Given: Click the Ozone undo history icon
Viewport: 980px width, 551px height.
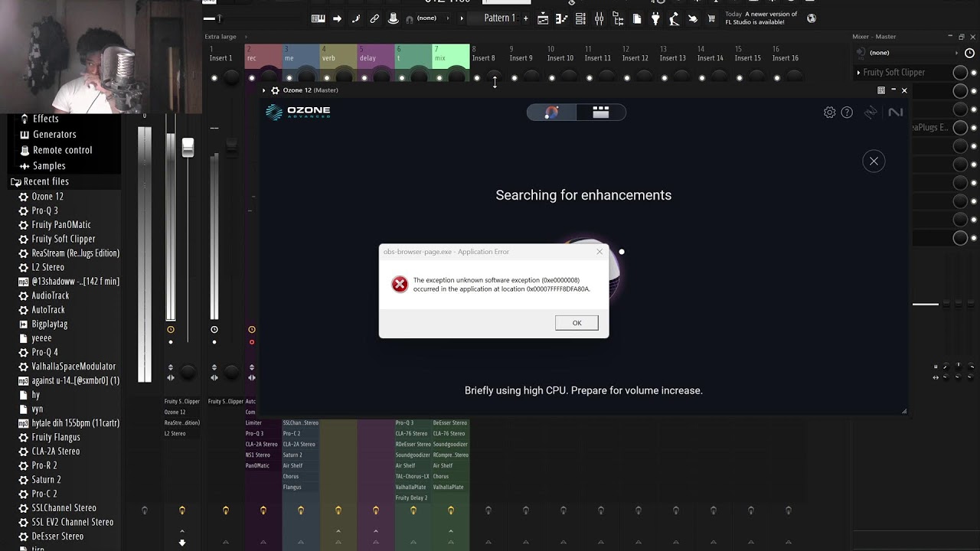Looking at the screenshot, I should click(871, 112).
